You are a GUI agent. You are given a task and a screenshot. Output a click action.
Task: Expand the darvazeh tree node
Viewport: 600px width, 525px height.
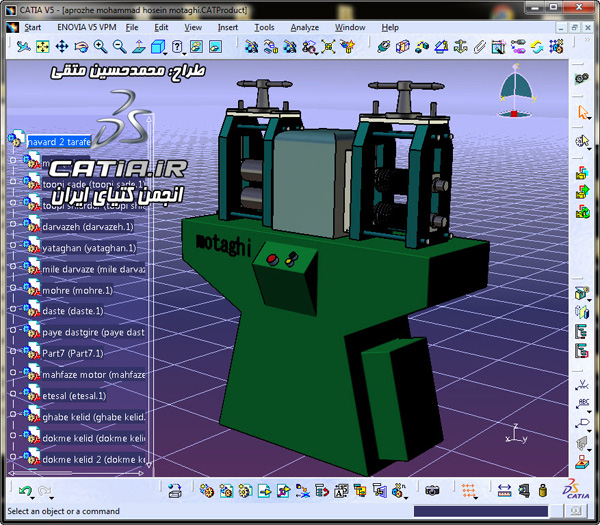(x=13, y=224)
